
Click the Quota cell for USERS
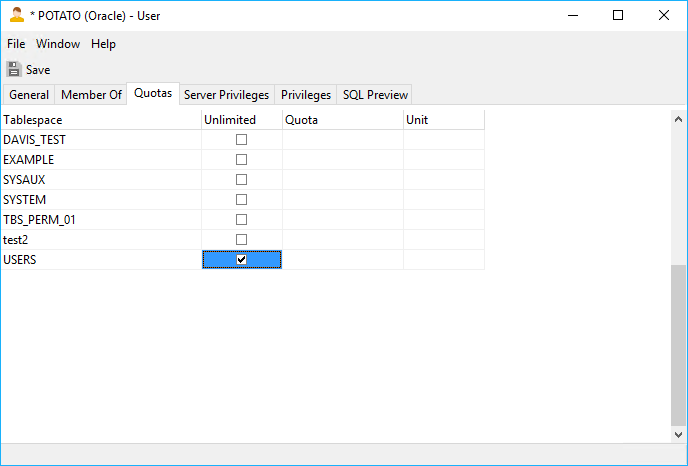point(342,260)
